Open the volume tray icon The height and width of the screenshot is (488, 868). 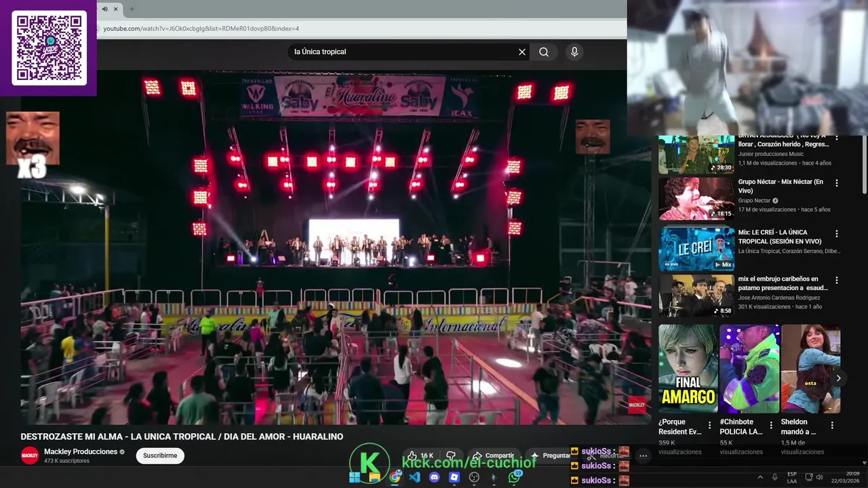(x=821, y=477)
